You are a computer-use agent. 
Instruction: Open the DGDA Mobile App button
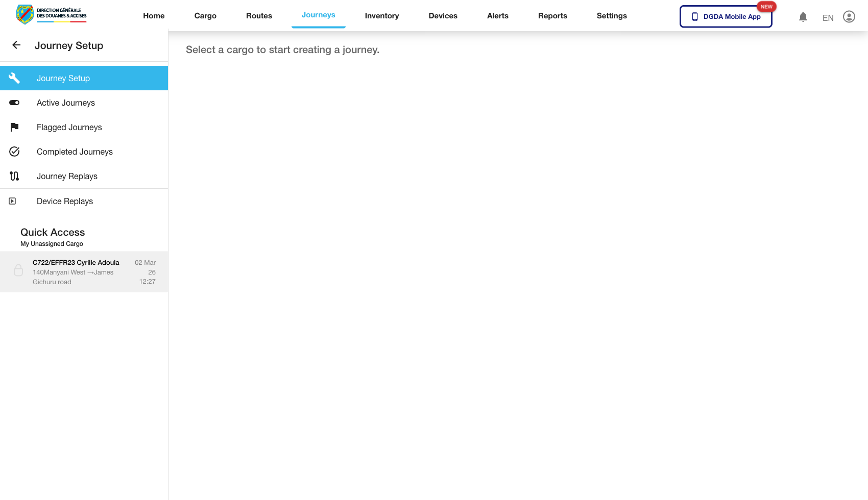pyautogui.click(x=726, y=16)
